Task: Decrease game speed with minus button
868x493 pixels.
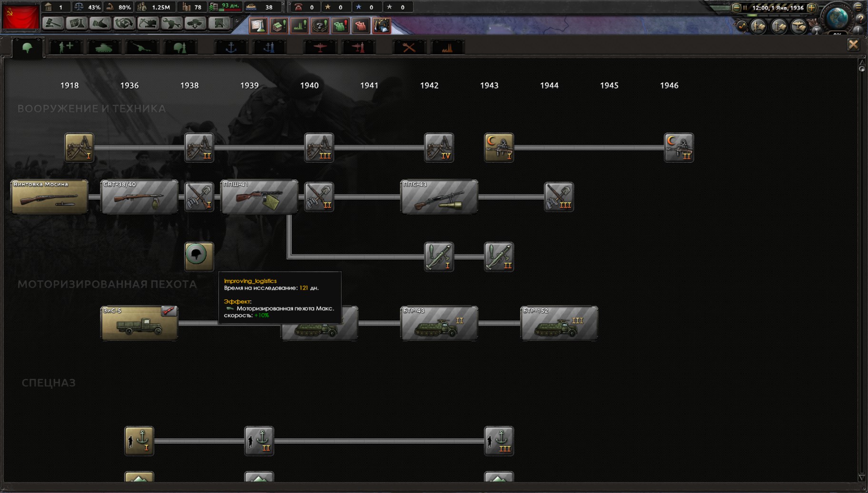Action: tap(736, 8)
